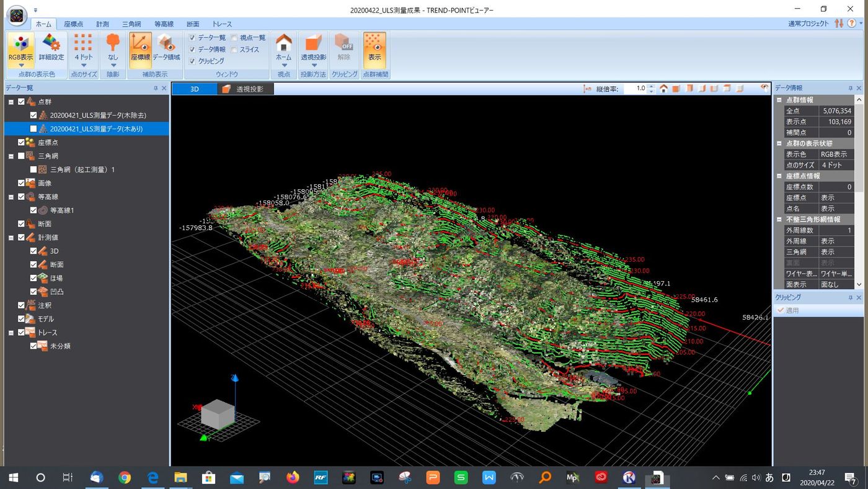
Task: Open the taskbar Mail app
Action: point(236,477)
